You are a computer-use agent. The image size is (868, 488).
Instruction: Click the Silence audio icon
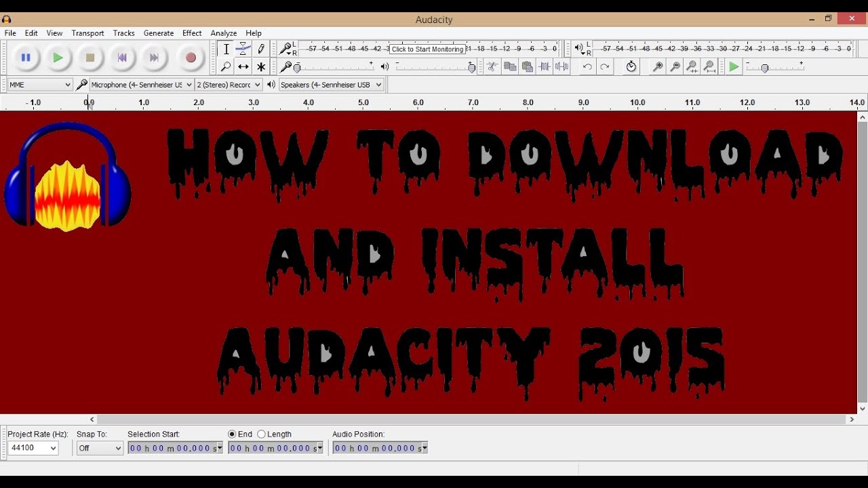(x=562, y=66)
